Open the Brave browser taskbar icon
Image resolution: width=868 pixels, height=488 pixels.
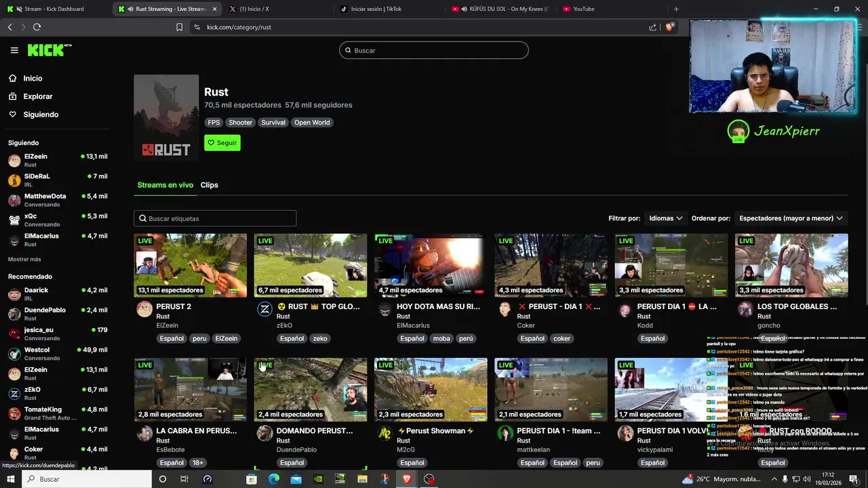[407, 479]
